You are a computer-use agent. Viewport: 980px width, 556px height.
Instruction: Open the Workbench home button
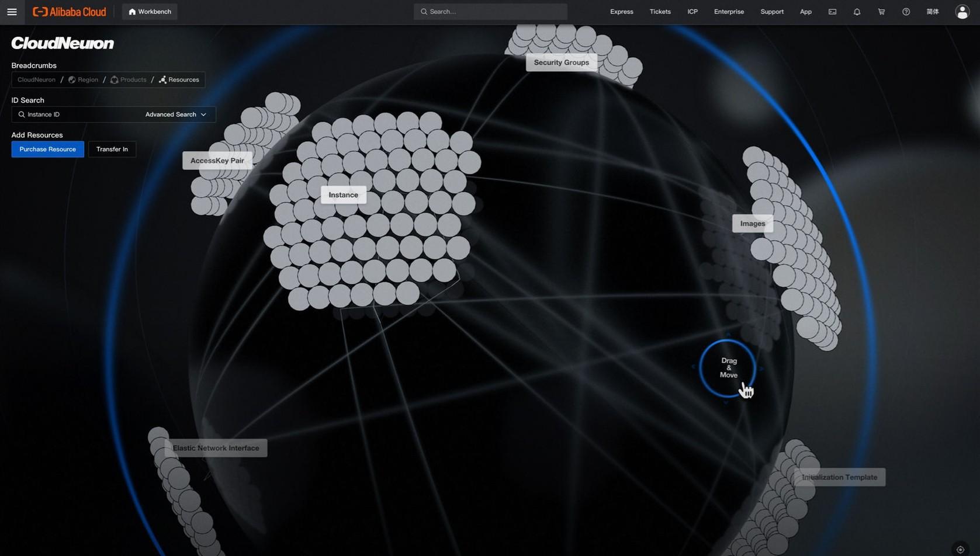point(150,12)
